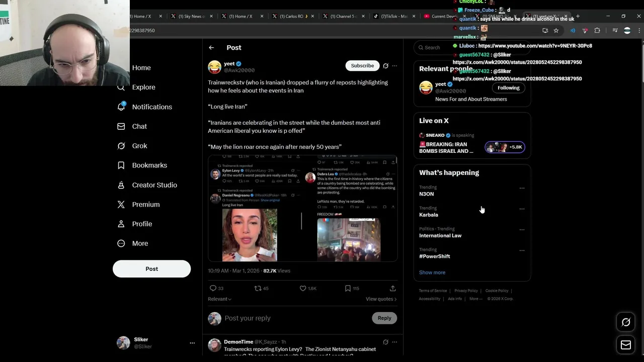Image resolution: width=644 pixels, height=362 pixels.
Task: Open Notifications in the X sidebar
Action: pos(145,107)
